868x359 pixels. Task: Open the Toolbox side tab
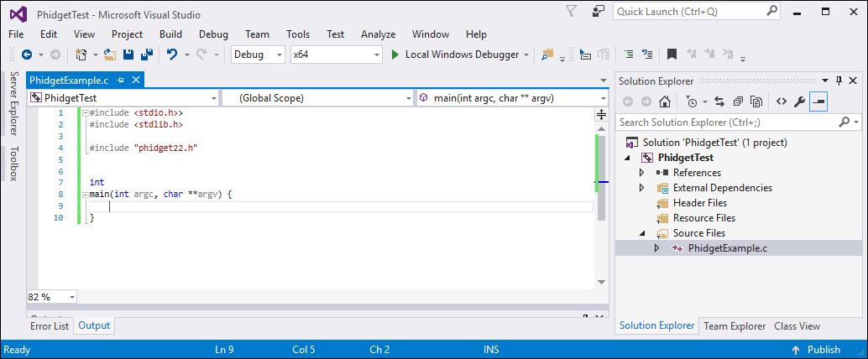point(13,164)
